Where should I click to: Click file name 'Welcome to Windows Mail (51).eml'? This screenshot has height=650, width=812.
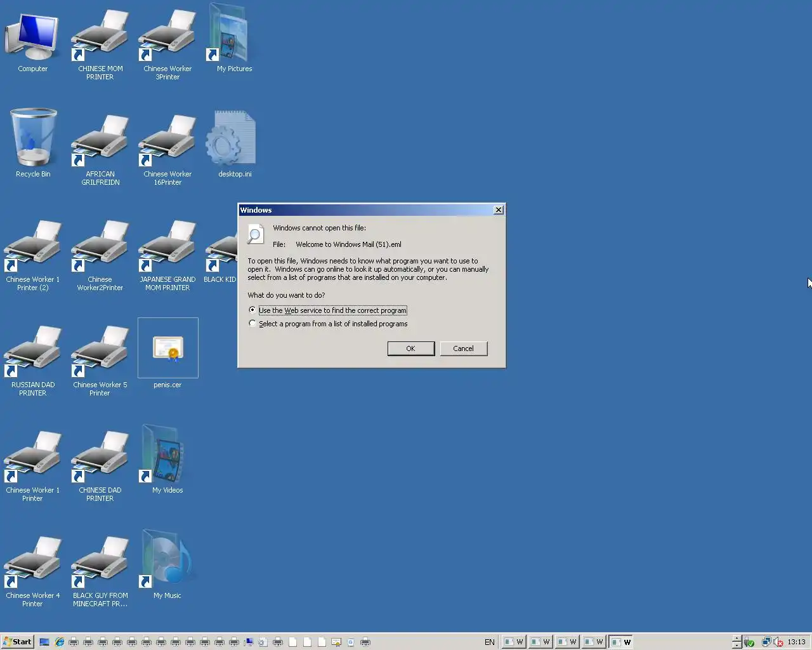coord(348,244)
